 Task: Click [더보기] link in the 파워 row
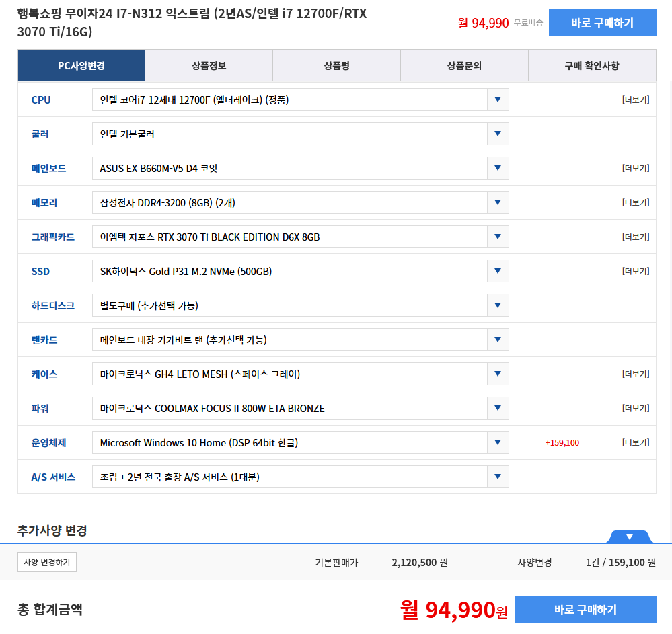(636, 408)
